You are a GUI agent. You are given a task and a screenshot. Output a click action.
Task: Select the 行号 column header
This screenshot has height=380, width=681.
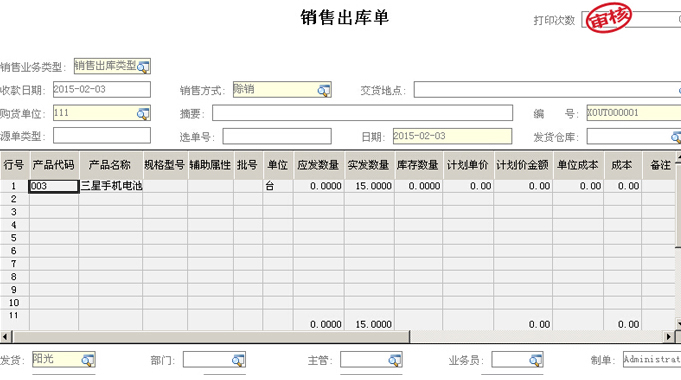[x=14, y=165]
